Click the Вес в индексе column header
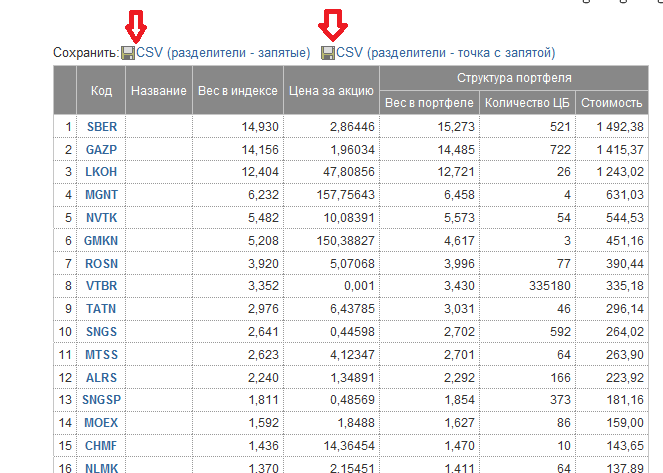 pos(238,91)
